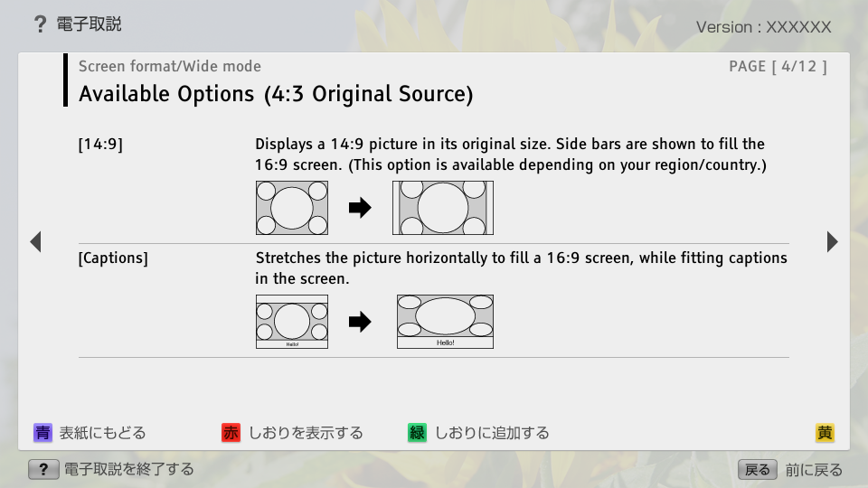
Task: Click the stretched Captions result diagram
Action: click(445, 322)
